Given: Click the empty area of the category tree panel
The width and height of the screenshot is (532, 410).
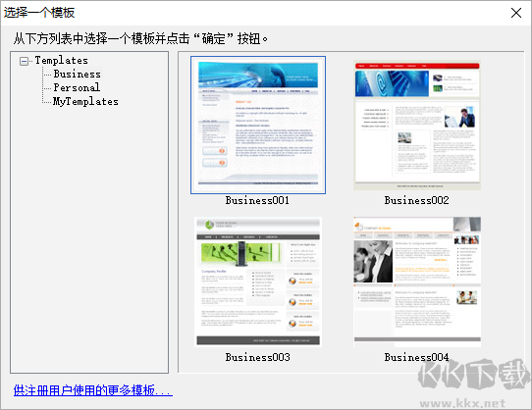Looking at the screenshot, I should (89, 237).
